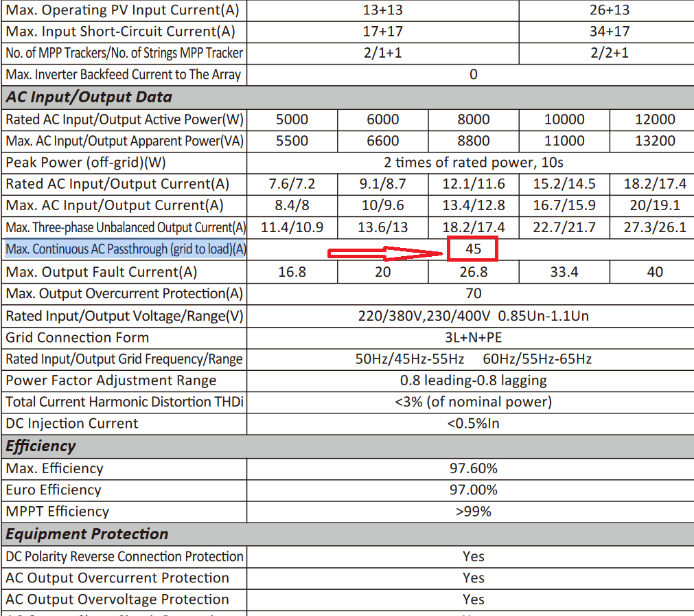Select the Grid Connection Form value 3L+N+PE

tap(473, 337)
